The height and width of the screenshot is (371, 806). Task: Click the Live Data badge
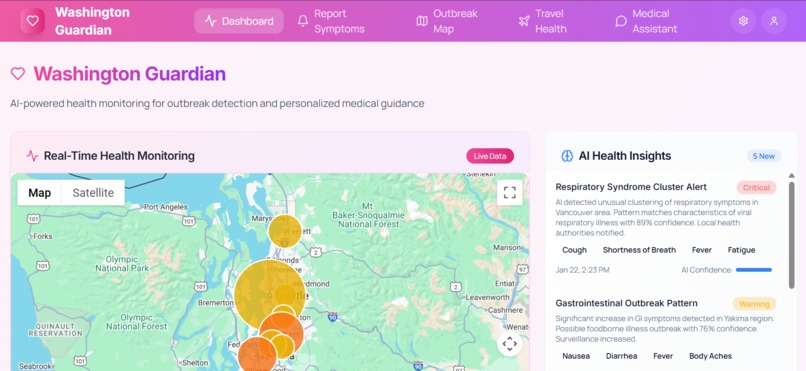(490, 156)
